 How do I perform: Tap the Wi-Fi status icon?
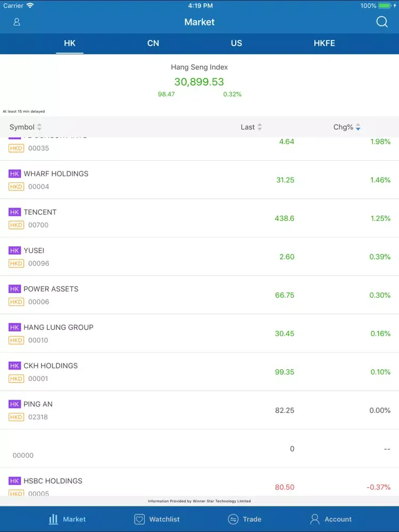[30, 5]
